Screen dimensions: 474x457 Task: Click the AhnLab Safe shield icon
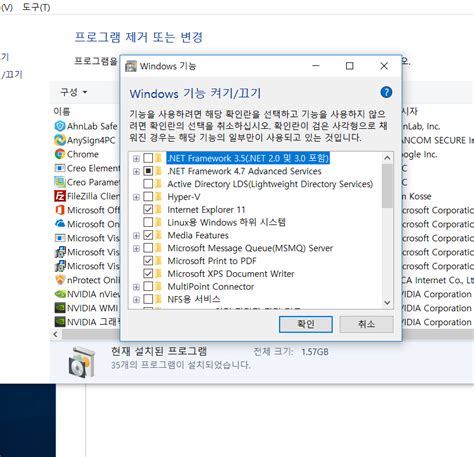tap(60, 126)
